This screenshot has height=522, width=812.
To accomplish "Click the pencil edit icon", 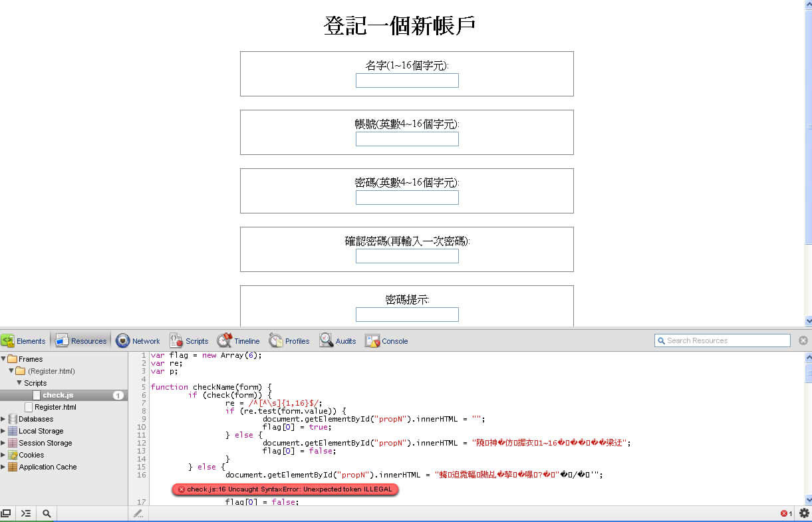I will coord(138,513).
